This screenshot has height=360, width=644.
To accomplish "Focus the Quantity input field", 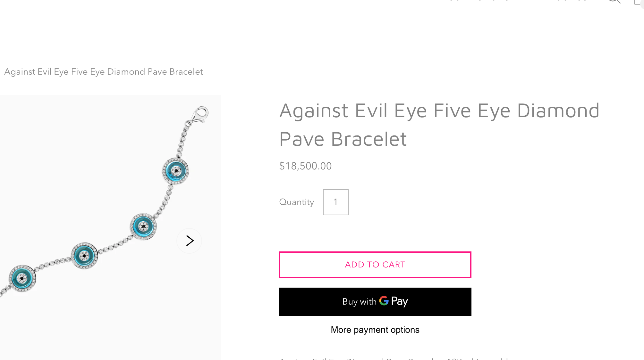I will pyautogui.click(x=335, y=202).
